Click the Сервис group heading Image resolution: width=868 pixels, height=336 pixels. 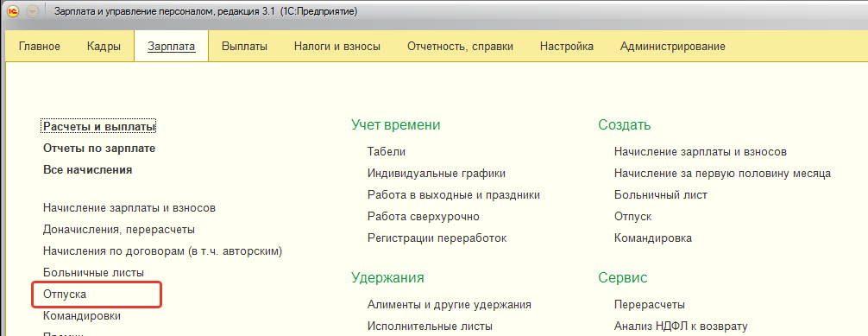coord(623,278)
